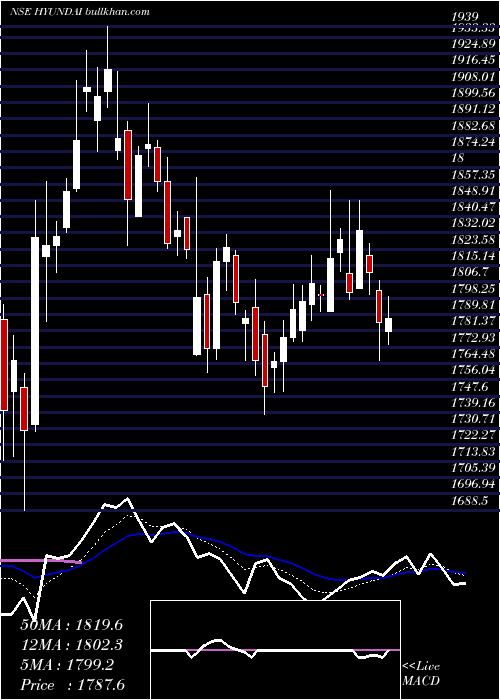Click the 1806.7 price axis label

(x=470, y=272)
